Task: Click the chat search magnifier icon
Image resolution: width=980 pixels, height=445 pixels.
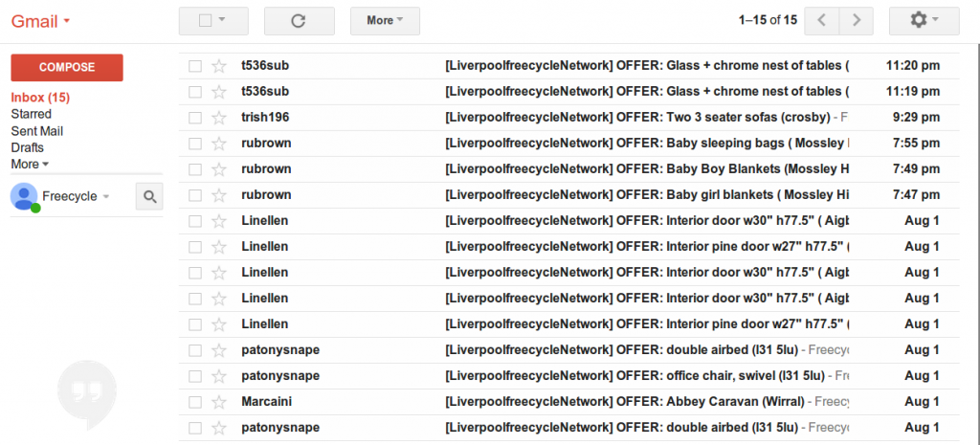Action: pyautogui.click(x=149, y=197)
